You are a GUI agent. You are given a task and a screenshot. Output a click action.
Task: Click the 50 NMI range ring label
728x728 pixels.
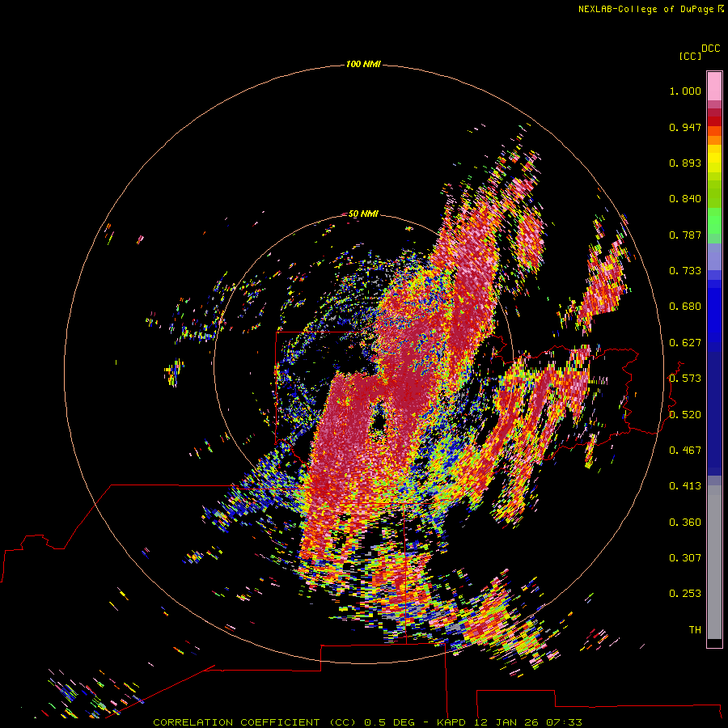(x=363, y=214)
